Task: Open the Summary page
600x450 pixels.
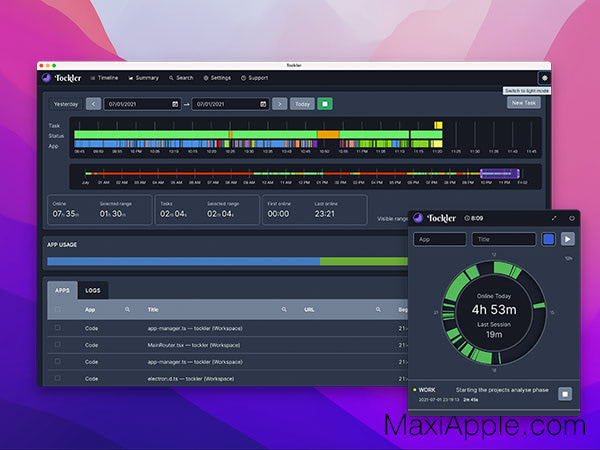Action: pos(143,78)
